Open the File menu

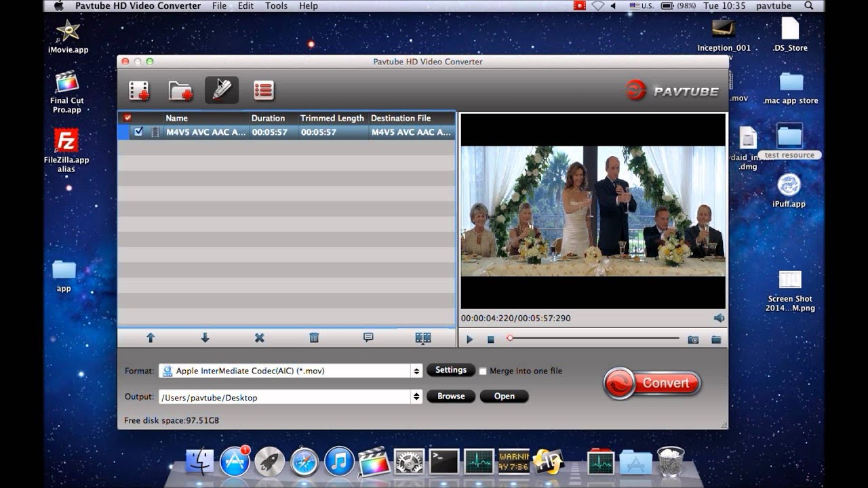coord(219,5)
